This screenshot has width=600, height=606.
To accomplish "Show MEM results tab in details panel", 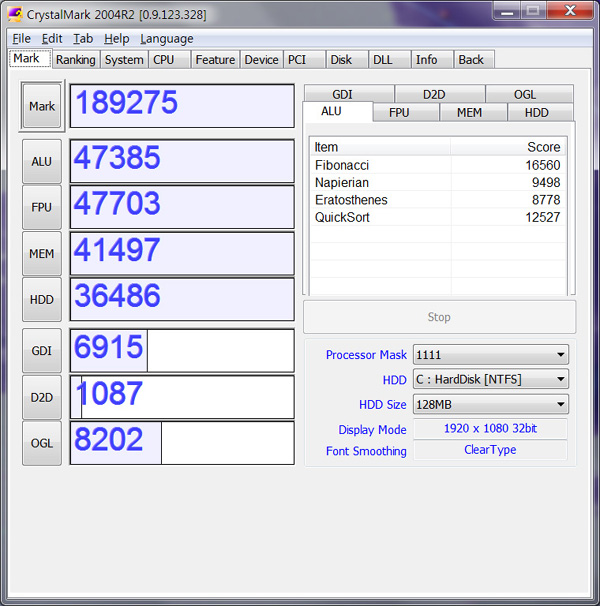I will click(x=473, y=112).
